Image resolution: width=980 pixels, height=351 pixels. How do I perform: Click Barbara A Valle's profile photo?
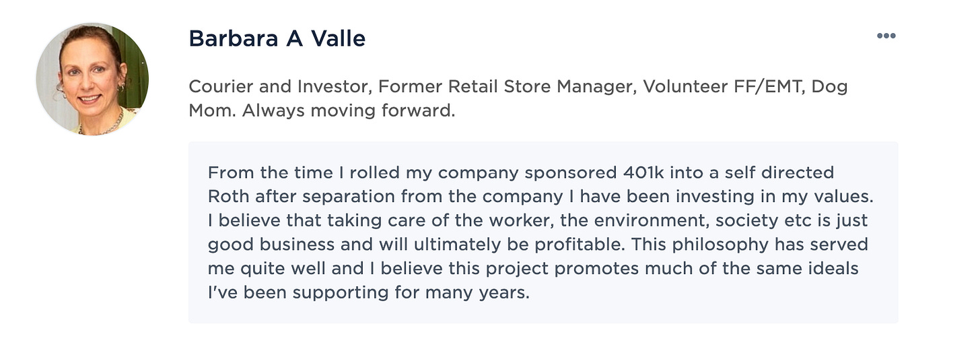coord(92,79)
